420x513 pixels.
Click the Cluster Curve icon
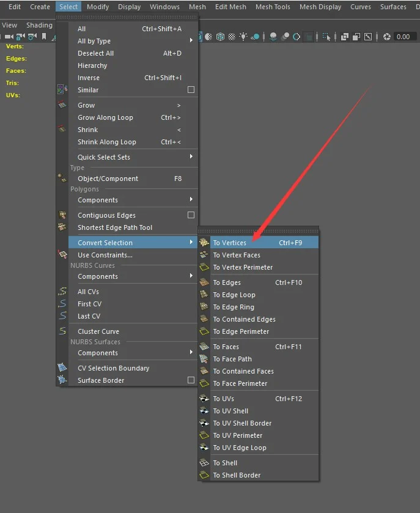(x=62, y=331)
